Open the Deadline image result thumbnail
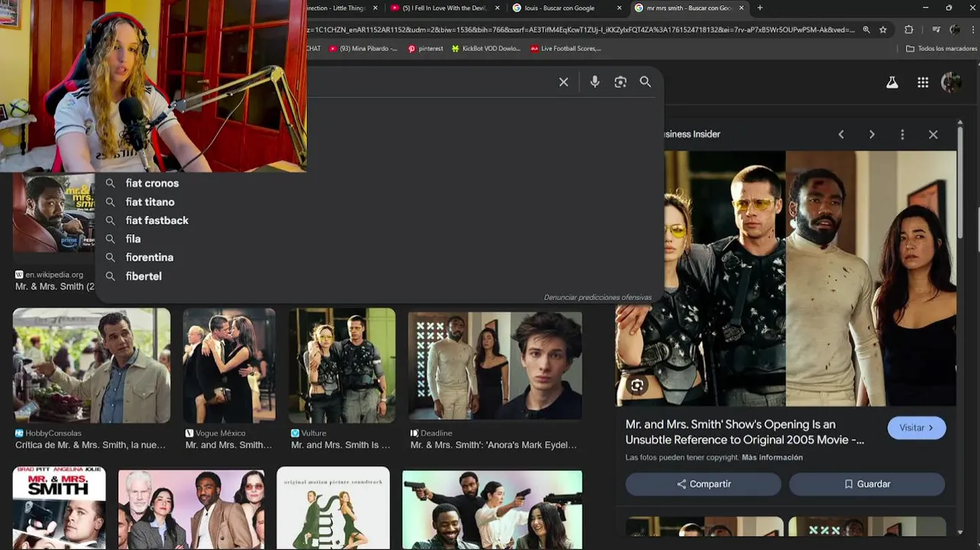The image size is (980, 550). 495,366
